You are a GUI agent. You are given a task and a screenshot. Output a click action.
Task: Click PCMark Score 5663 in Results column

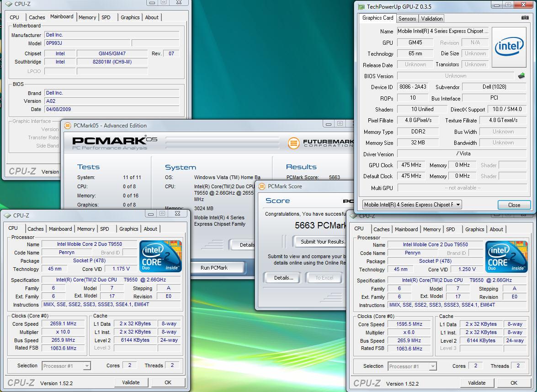pos(334,177)
